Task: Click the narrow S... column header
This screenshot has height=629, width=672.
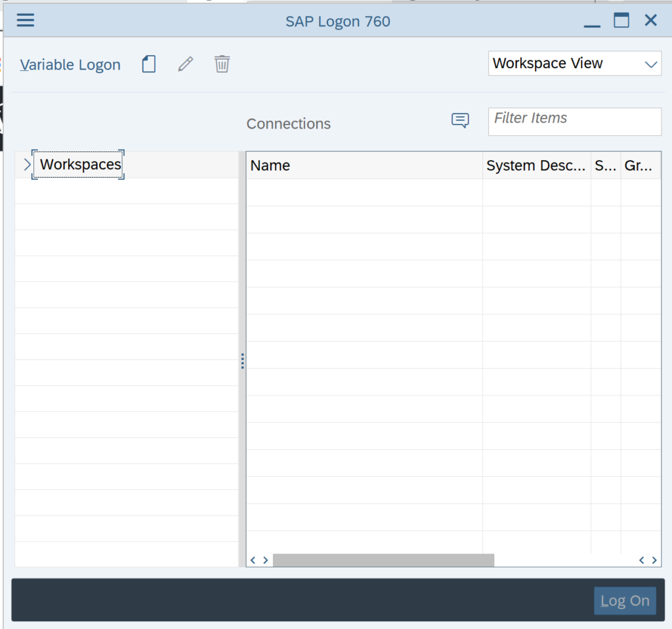Action: click(x=605, y=166)
